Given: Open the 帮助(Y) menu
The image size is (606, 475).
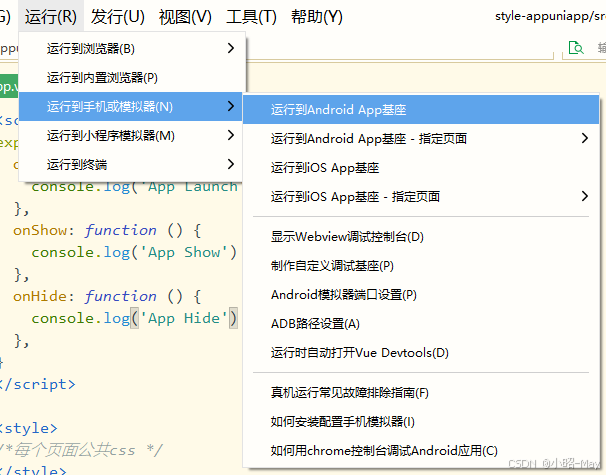Looking at the screenshot, I should tap(317, 17).
